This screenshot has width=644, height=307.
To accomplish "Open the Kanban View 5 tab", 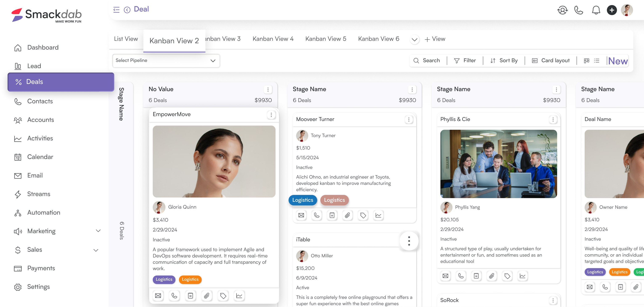I will tap(326, 39).
